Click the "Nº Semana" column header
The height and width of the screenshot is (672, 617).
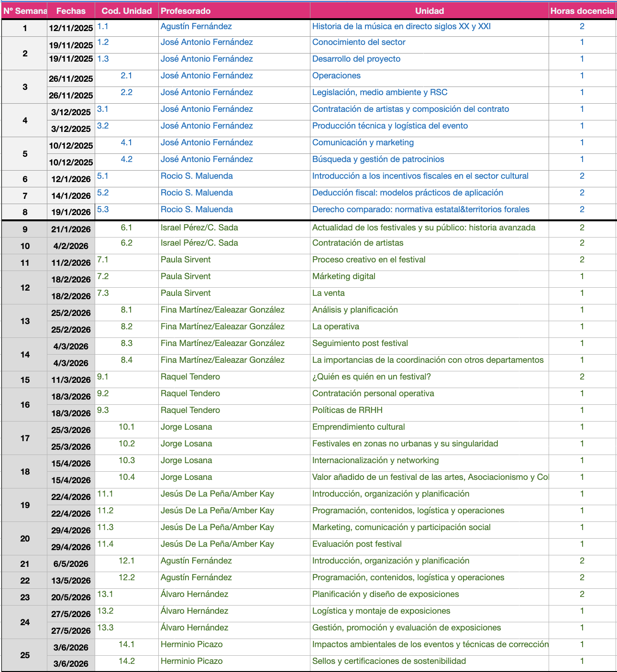click(x=25, y=11)
